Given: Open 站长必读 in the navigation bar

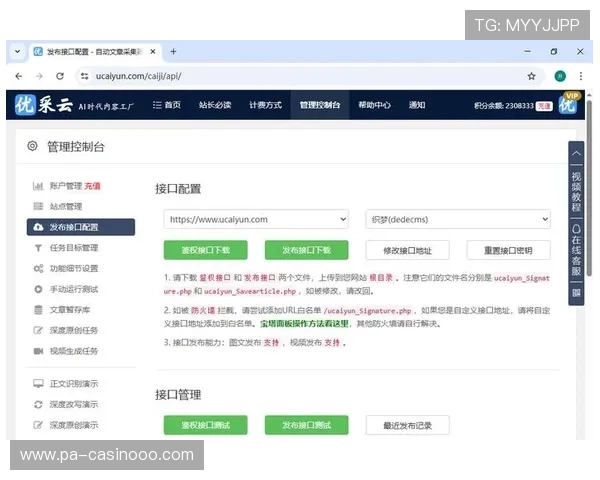Looking at the screenshot, I should coord(215,105).
